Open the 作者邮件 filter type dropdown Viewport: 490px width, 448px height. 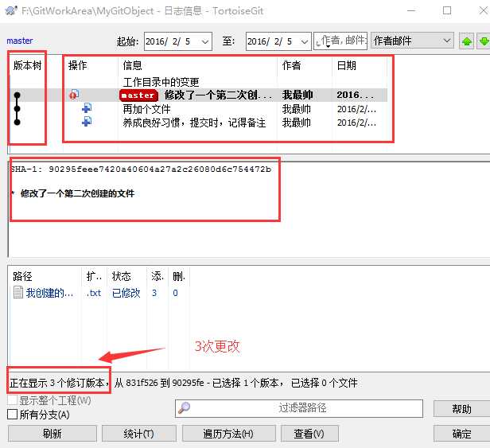(413, 41)
